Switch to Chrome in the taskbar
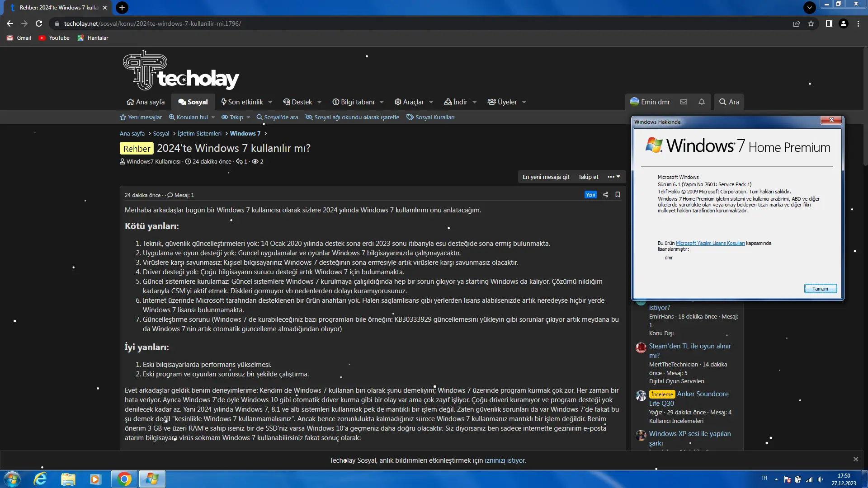Screen dimensions: 868x488 [124, 479]
